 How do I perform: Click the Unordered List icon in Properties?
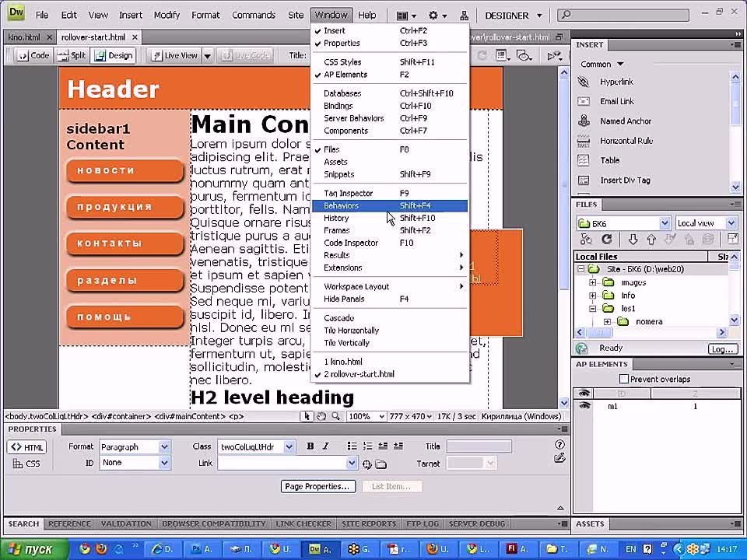pyautogui.click(x=352, y=446)
